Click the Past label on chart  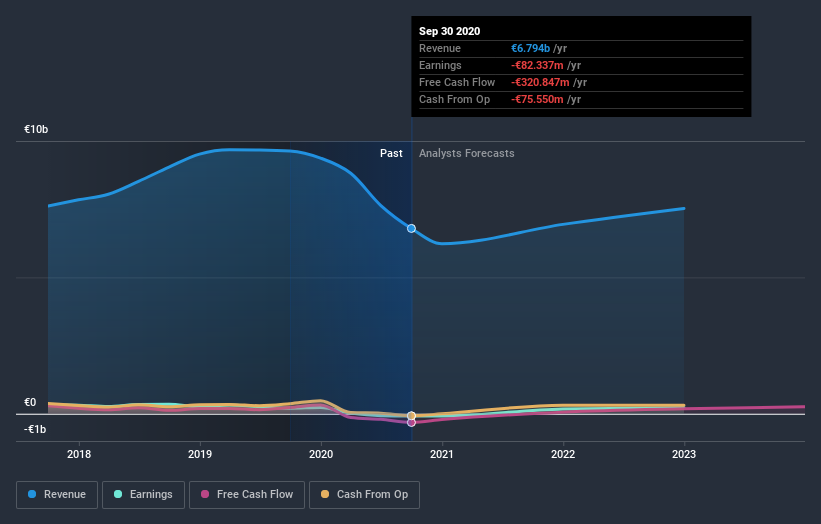pyautogui.click(x=391, y=153)
